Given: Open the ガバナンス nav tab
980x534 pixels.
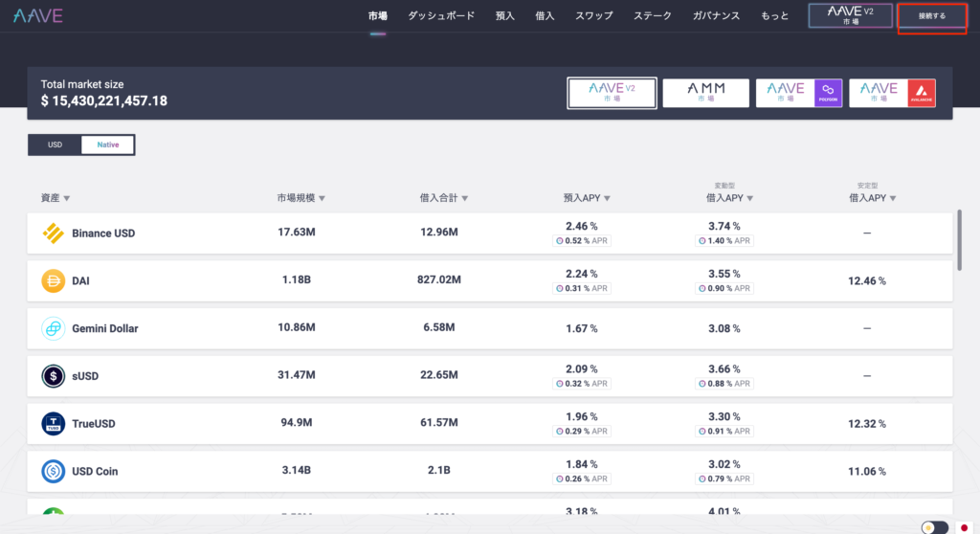Looking at the screenshot, I should (716, 15).
